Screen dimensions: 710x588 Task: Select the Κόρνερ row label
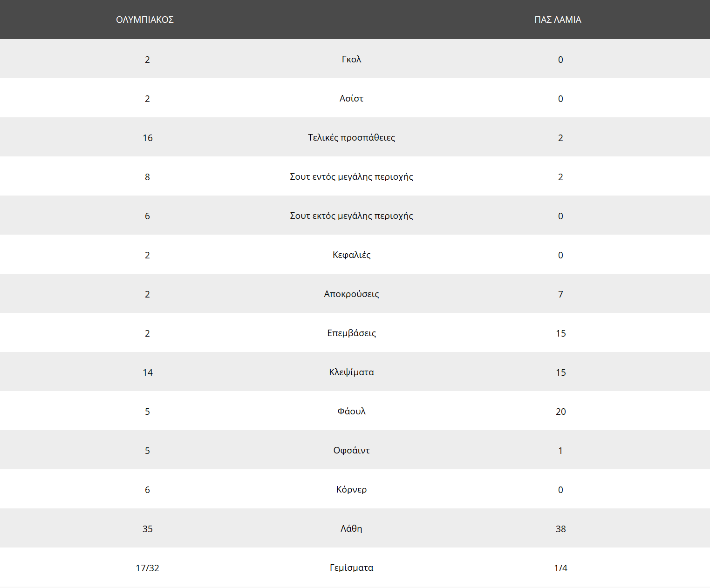[x=351, y=489]
